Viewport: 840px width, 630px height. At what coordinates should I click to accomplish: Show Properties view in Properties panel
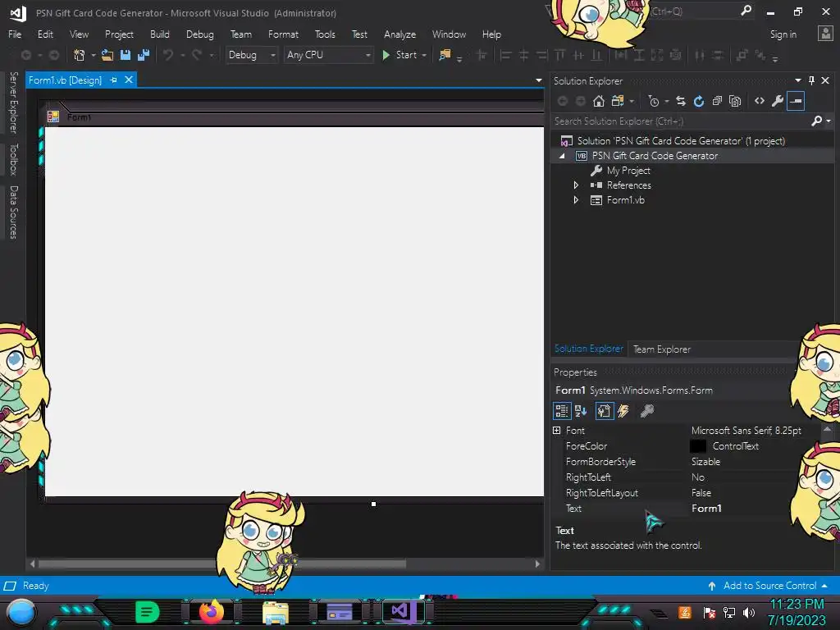pos(605,411)
